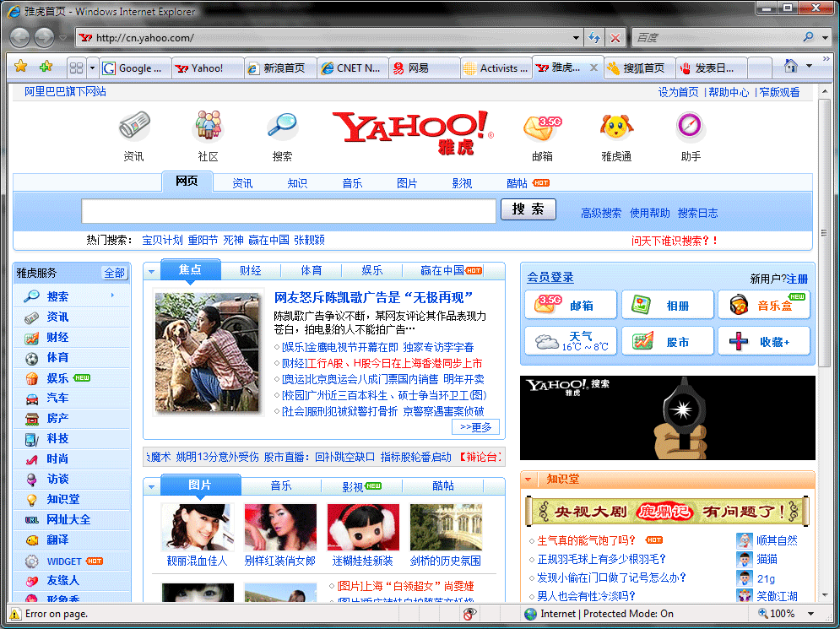
Task: Click the 体育 soccer ball sidebar icon
Action: pyautogui.click(x=31, y=358)
